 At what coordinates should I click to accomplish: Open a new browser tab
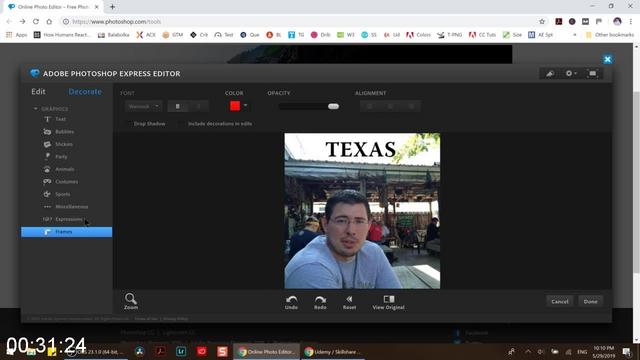(x=112, y=7)
